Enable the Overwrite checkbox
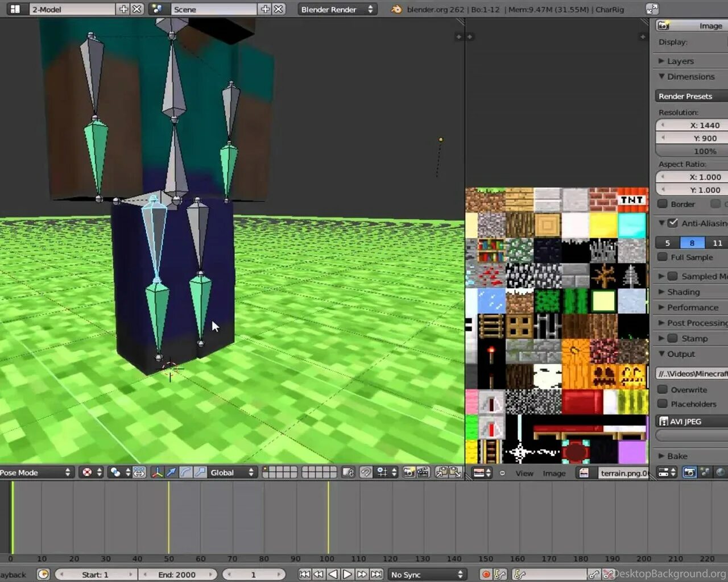 tap(663, 389)
